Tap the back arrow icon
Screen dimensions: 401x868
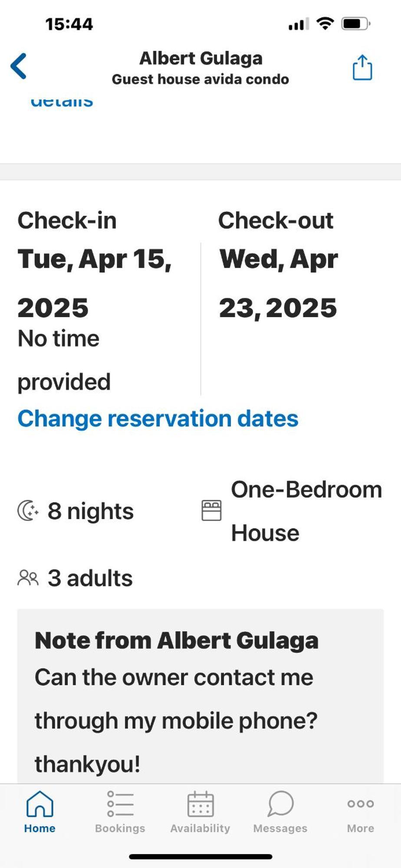point(19,66)
